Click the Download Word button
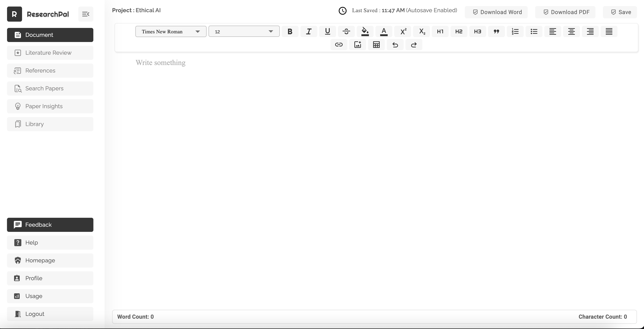 496,12
